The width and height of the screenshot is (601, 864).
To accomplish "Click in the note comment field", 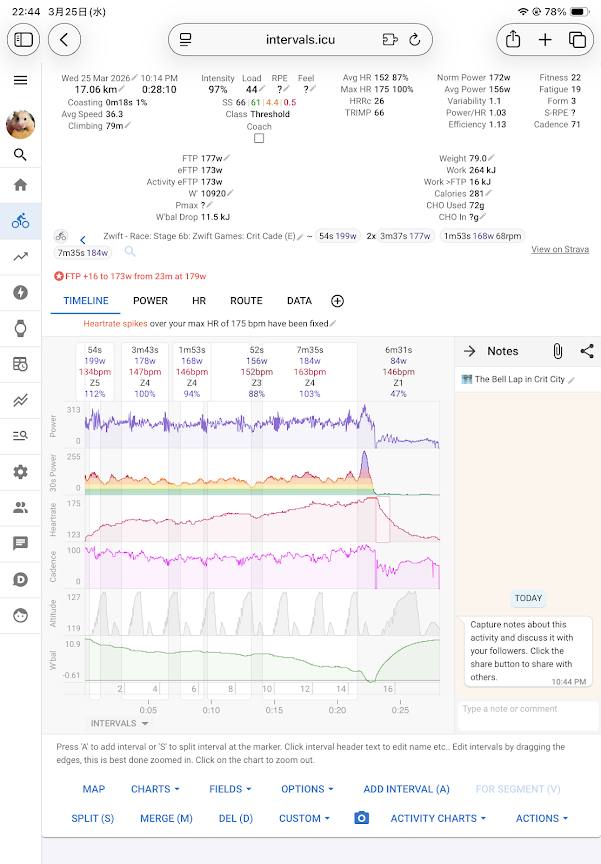I will pos(528,715).
